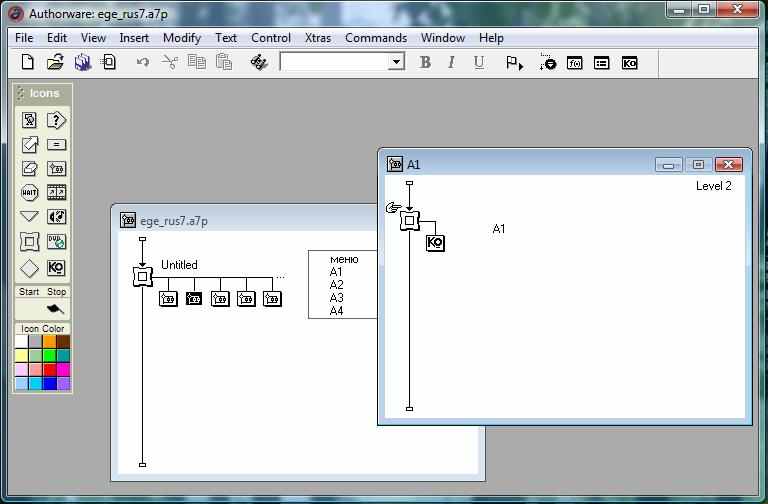768x504 pixels.
Task: Open the Edit menu
Action: click(x=57, y=38)
